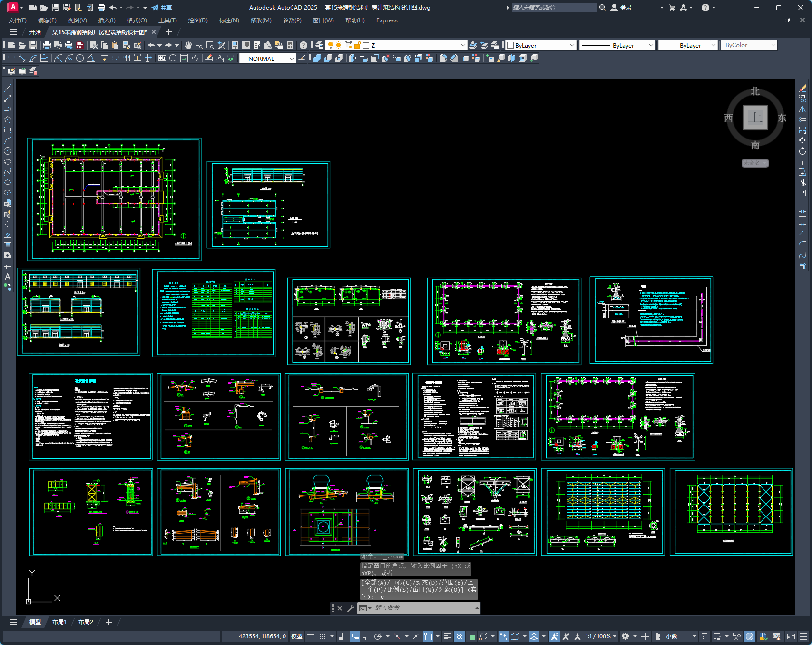Toggle ortho mode in status bar
Screen dimensions: 812x645
tap(366, 636)
